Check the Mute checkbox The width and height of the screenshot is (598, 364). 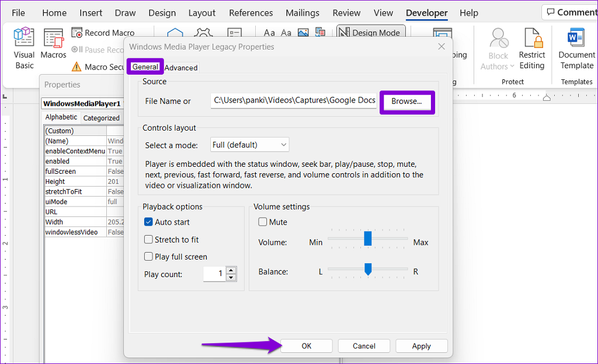263,222
